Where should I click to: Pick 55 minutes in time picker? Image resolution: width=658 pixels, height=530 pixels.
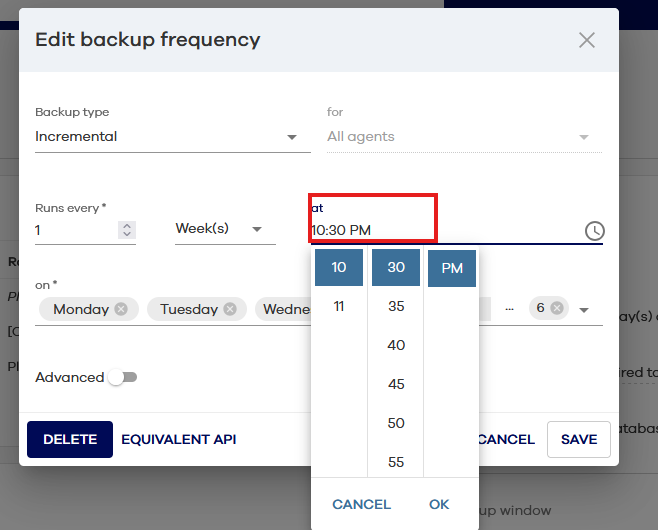(396, 461)
